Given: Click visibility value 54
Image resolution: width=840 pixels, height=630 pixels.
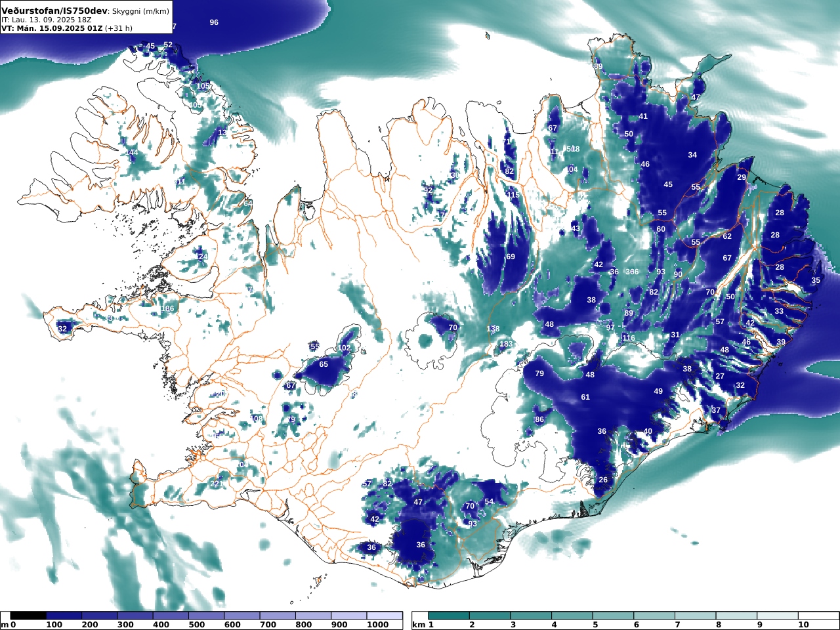Looking at the screenshot, I should point(489,501).
